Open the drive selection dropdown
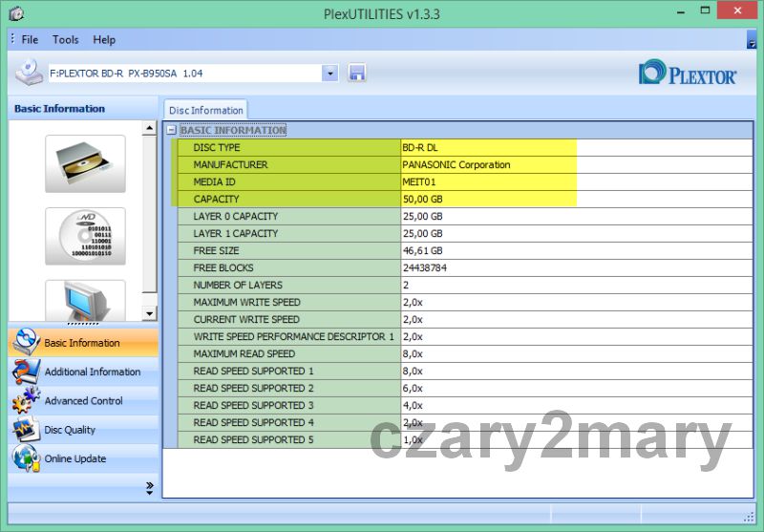Viewport: 764px width, 532px height. (x=330, y=74)
